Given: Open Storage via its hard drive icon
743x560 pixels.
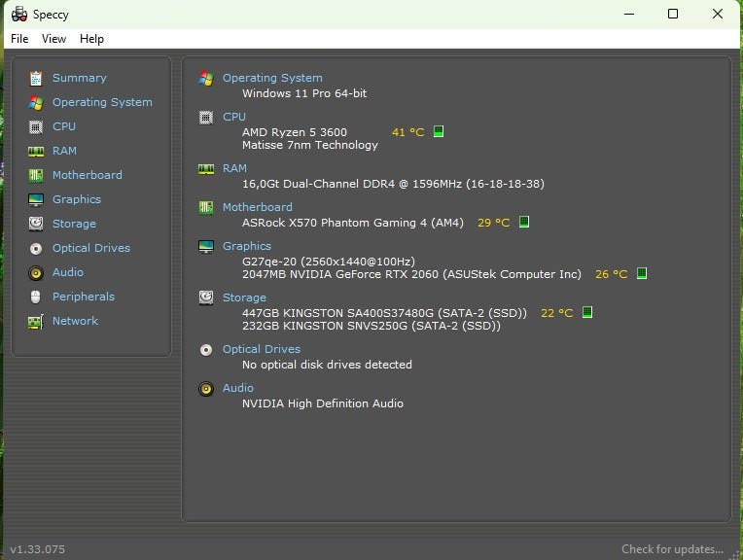Looking at the screenshot, I should (x=36, y=224).
